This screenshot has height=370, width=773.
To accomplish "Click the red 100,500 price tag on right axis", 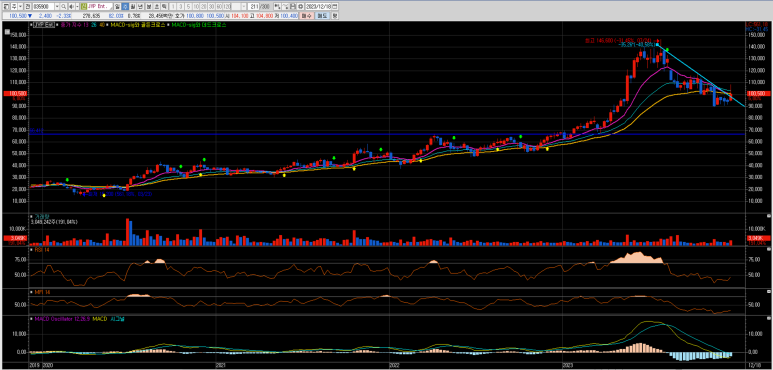I will (758, 93).
